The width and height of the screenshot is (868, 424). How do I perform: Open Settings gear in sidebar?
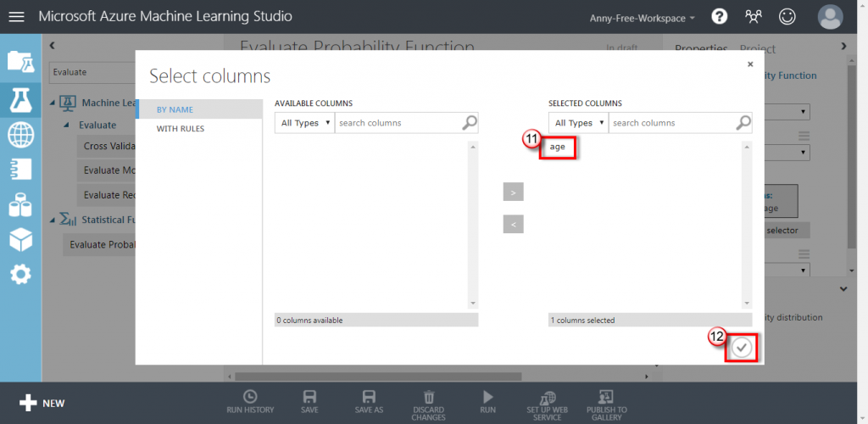coord(20,274)
